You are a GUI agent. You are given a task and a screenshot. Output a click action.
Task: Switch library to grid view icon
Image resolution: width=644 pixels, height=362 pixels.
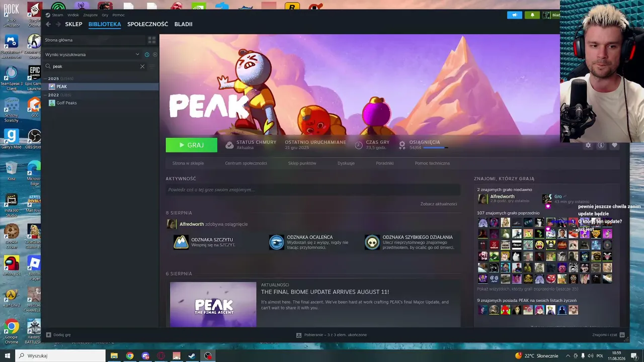click(151, 40)
